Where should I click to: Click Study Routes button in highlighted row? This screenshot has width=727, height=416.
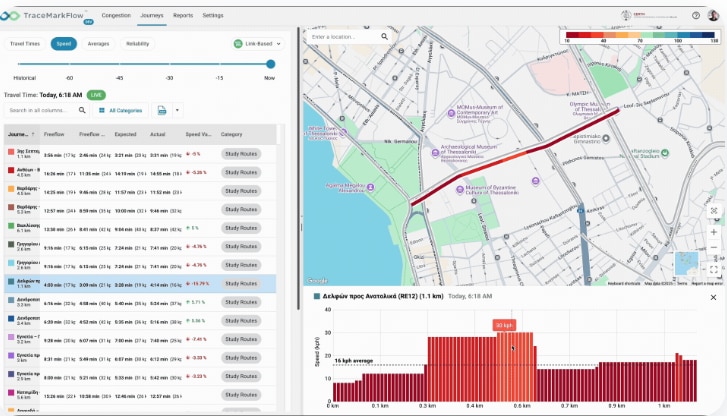click(x=240, y=283)
